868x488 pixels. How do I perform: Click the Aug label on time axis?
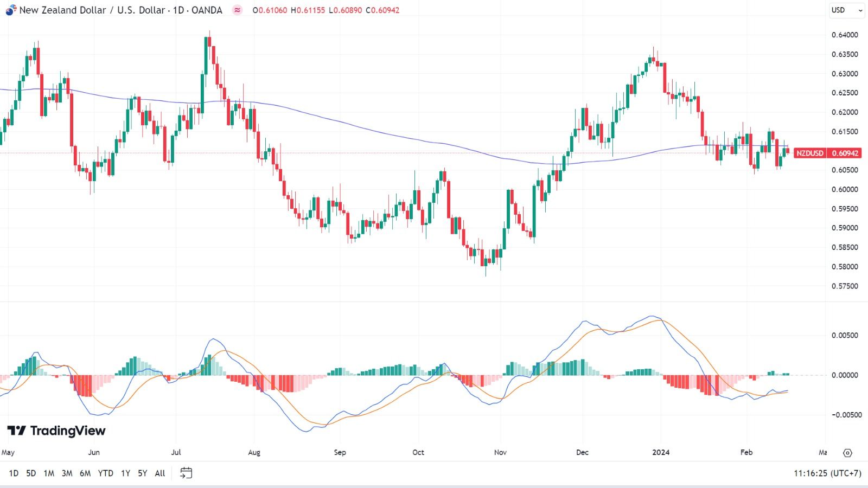click(x=254, y=452)
